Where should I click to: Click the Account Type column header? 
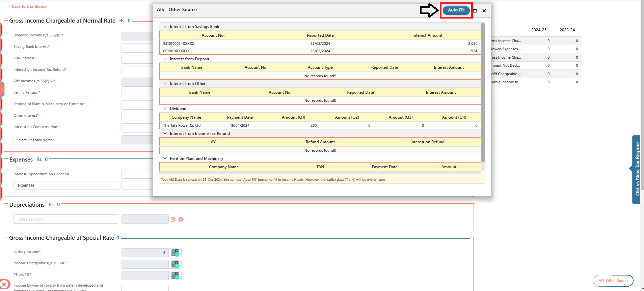click(320, 67)
